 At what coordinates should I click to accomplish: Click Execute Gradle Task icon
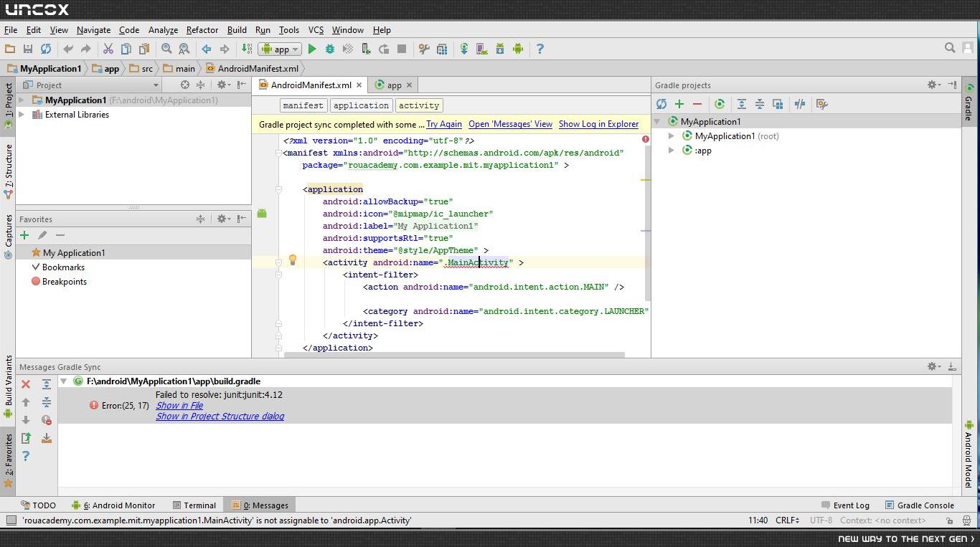[720, 104]
